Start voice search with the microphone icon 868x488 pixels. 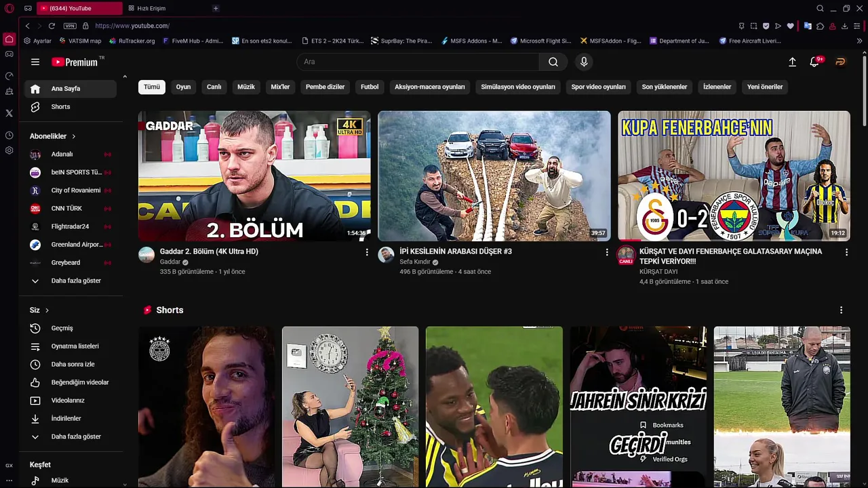[584, 62]
